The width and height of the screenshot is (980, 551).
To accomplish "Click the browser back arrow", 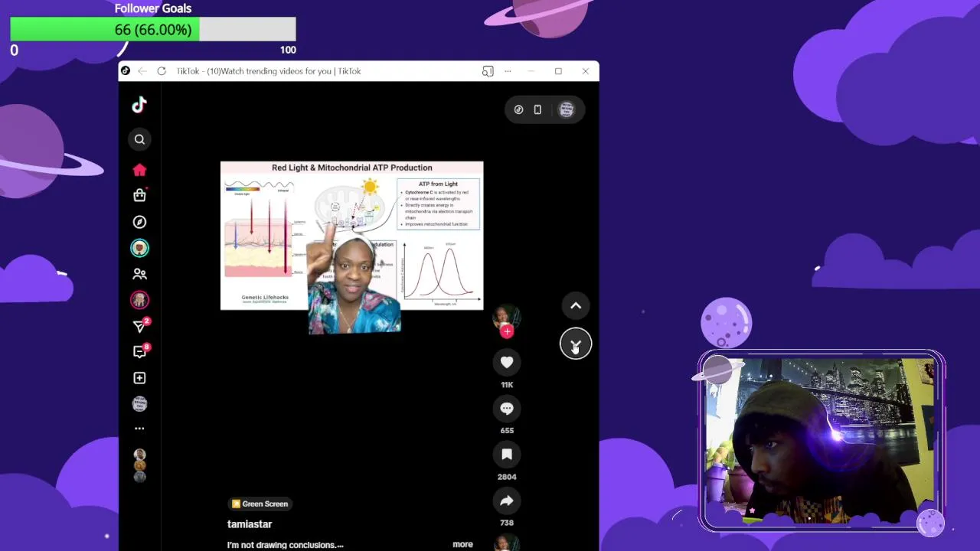I will (142, 71).
